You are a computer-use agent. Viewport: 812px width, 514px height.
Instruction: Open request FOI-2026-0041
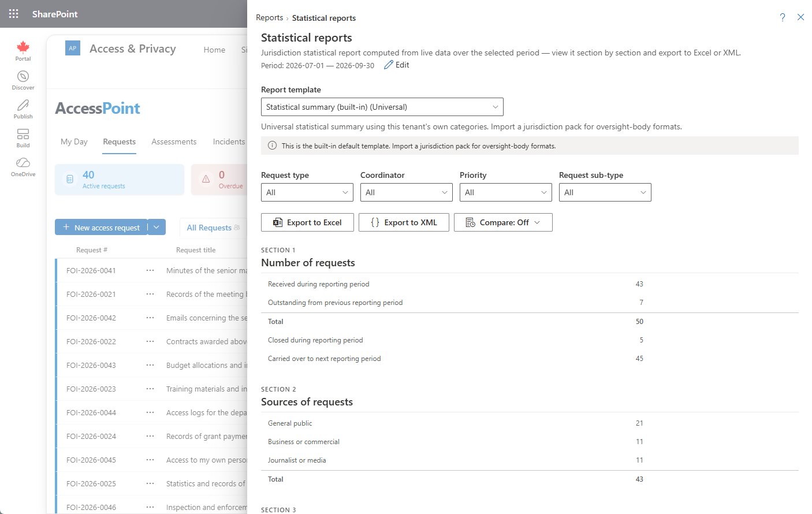(91, 270)
